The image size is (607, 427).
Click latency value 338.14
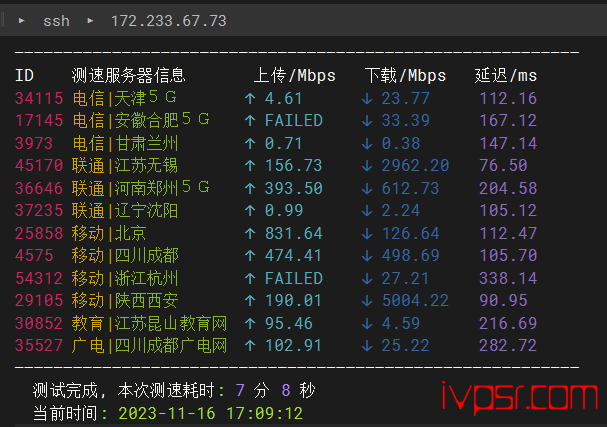click(x=508, y=278)
